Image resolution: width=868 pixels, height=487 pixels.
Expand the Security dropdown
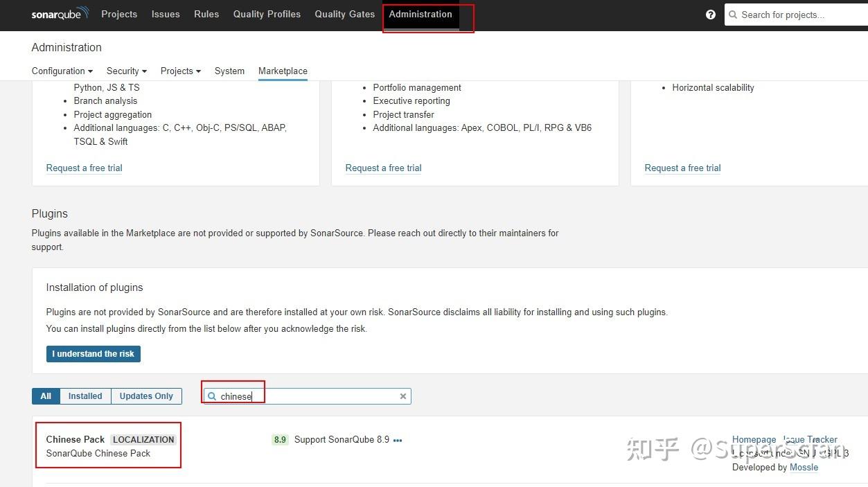tap(127, 71)
